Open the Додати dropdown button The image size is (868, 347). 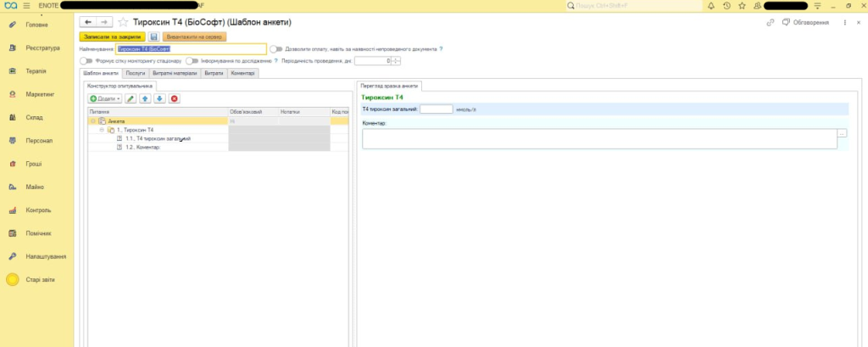point(105,98)
